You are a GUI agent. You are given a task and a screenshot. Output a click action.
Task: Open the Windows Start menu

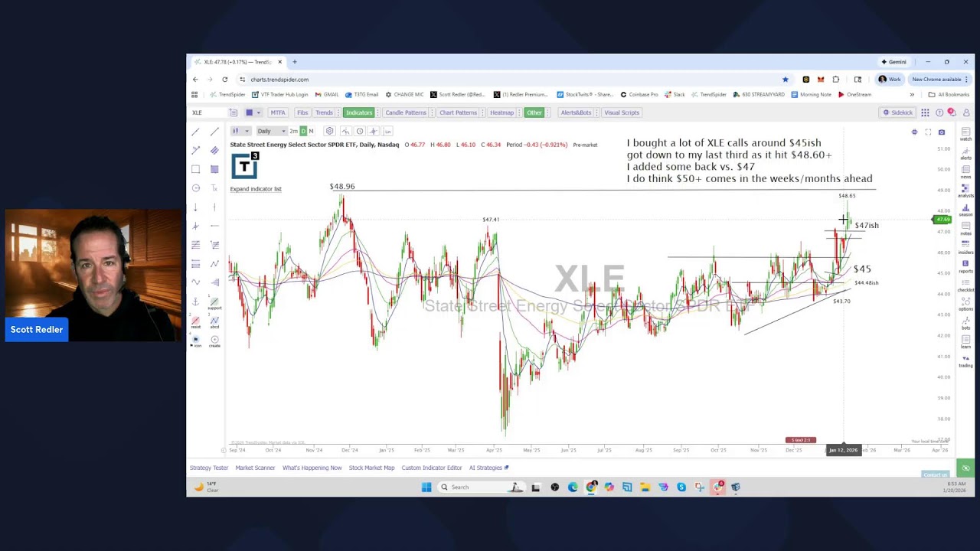(426, 487)
